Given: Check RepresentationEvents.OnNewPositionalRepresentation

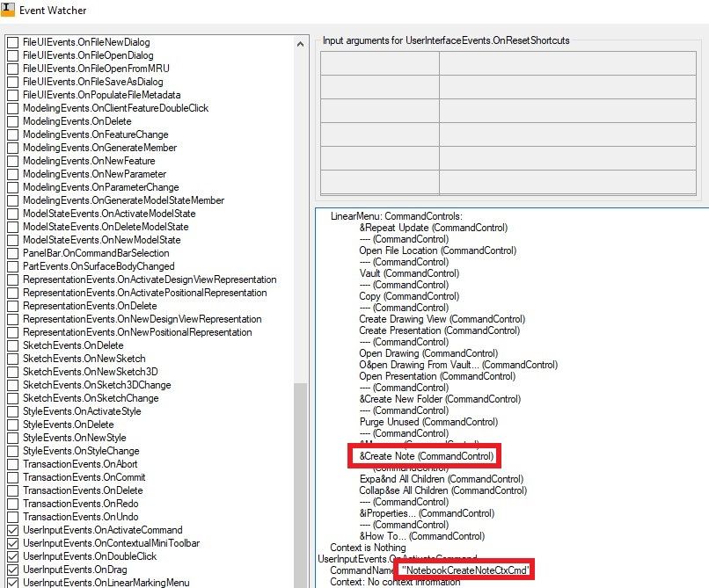Looking at the screenshot, I should tap(12, 332).
